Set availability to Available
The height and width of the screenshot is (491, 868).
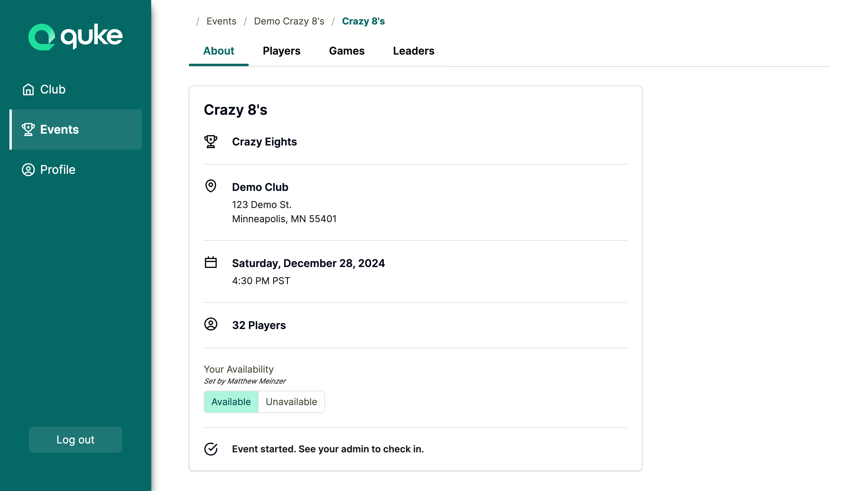[231, 402]
